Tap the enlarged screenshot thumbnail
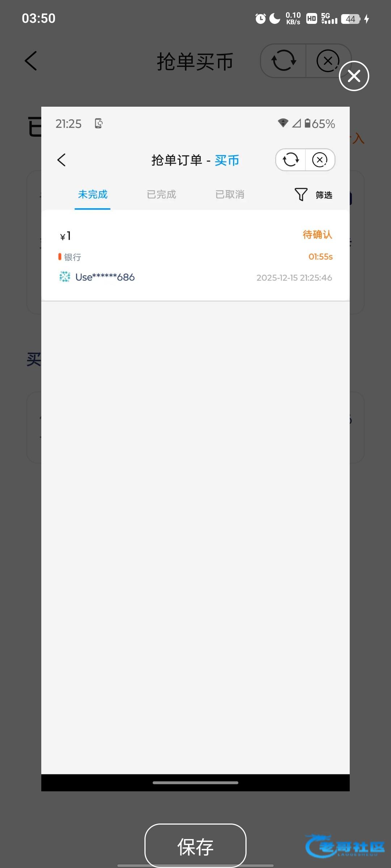 tap(195, 449)
